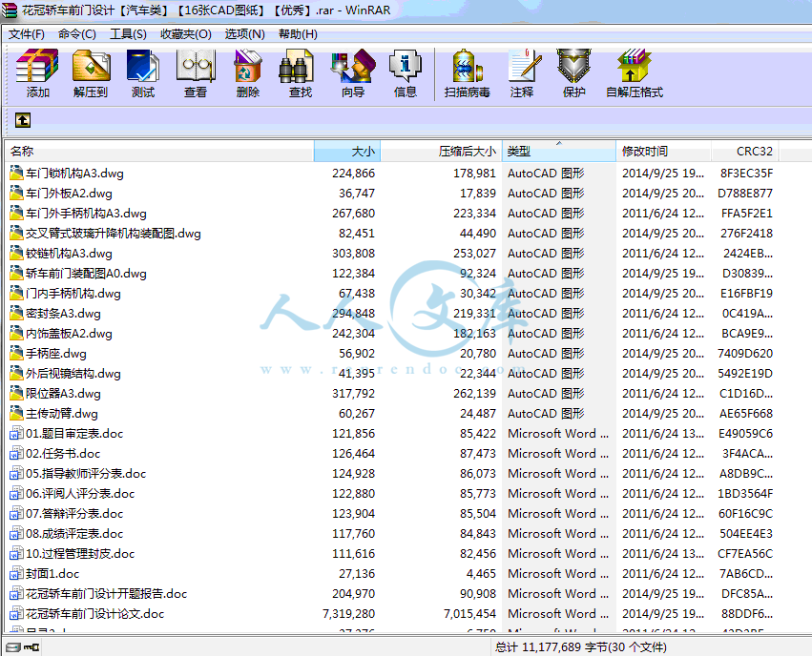Select file 05.指导教师评分表.doc
Image resolution: width=812 pixels, height=656 pixels.
[x=86, y=473]
